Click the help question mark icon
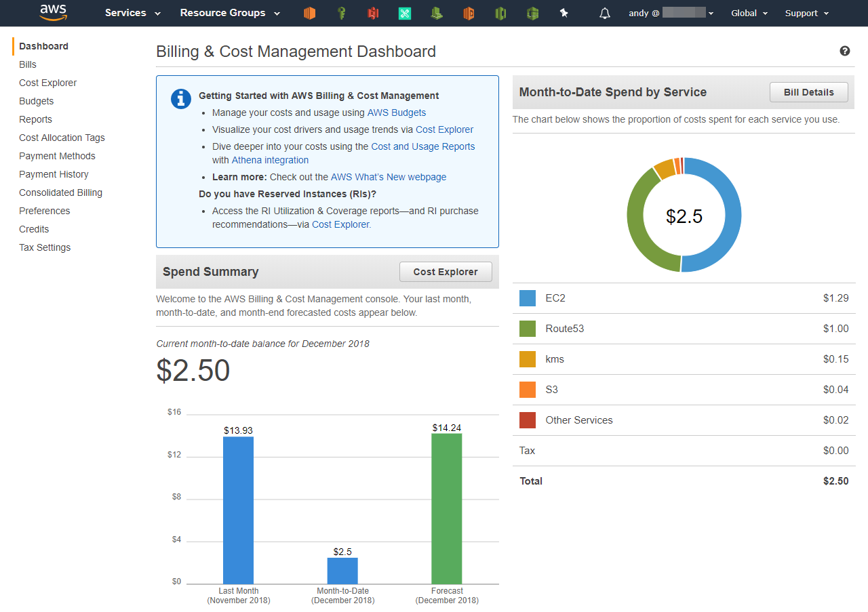Image resolution: width=868 pixels, height=612 pixels. click(x=845, y=51)
